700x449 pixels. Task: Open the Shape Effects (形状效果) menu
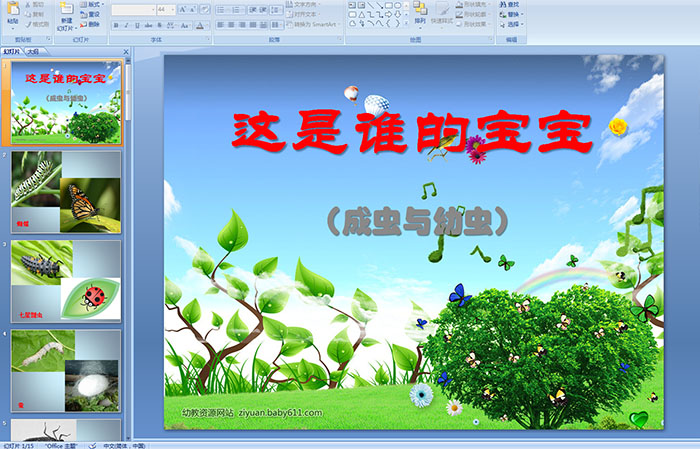pyautogui.click(x=472, y=24)
